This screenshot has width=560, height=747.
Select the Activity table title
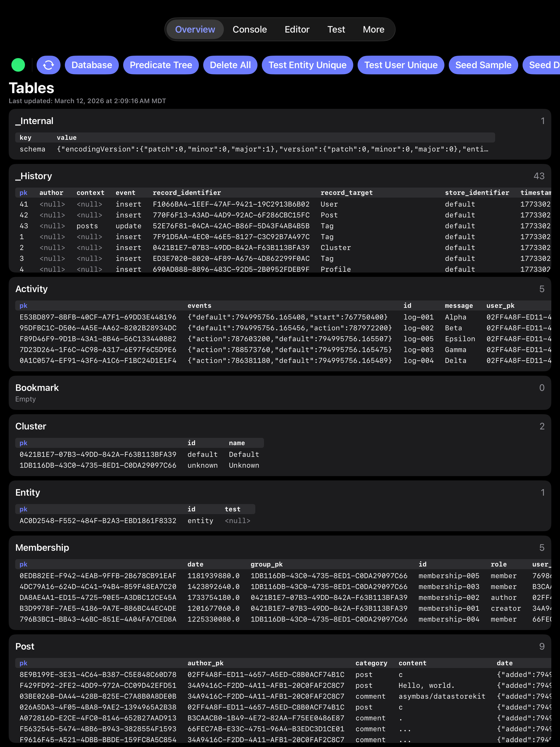(31, 289)
